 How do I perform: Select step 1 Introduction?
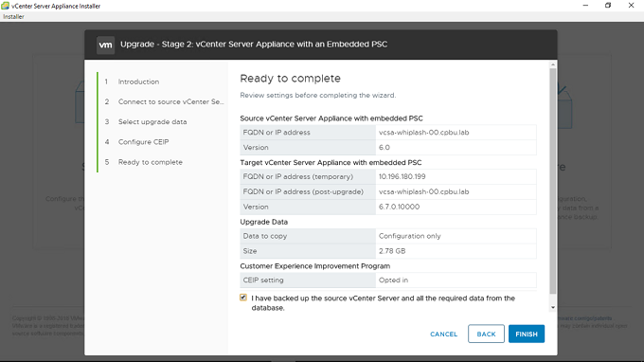coord(138,81)
